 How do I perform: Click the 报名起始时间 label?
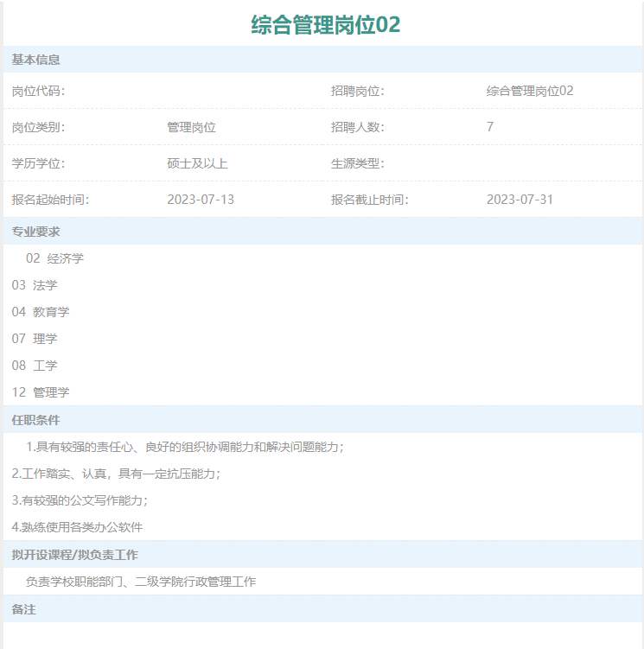pos(50,200)
